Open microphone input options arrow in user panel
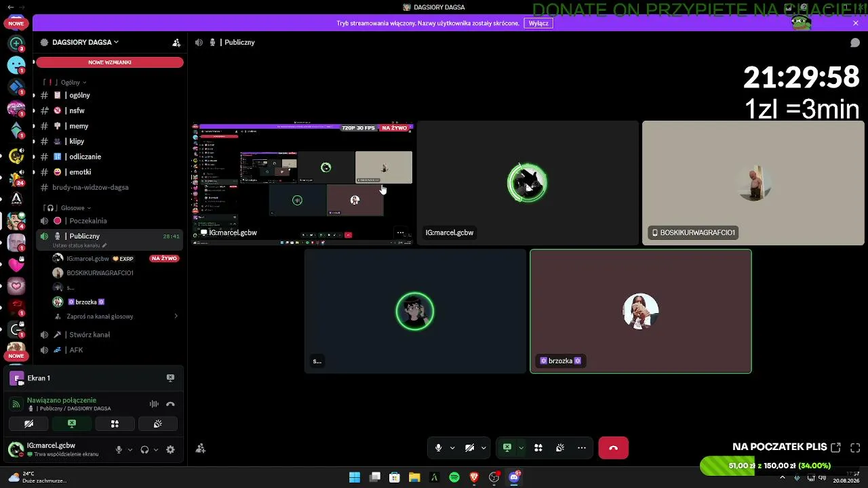 pos(130,449)
